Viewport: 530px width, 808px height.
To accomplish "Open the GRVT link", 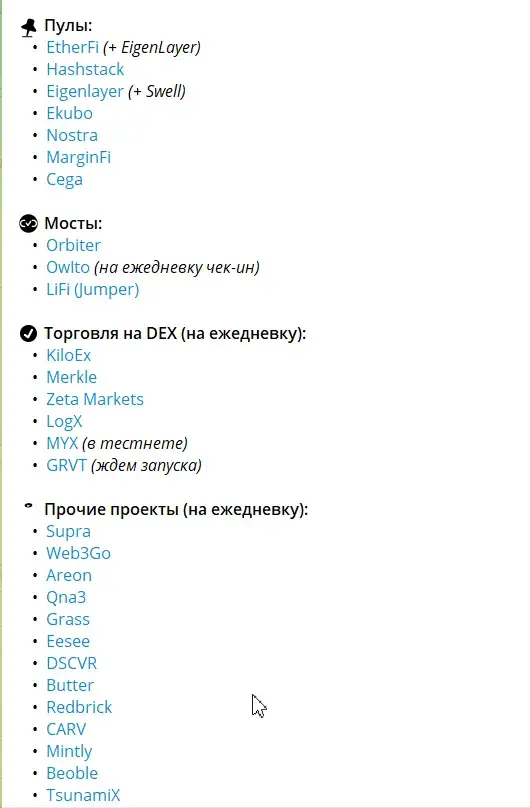I will 66,465.
